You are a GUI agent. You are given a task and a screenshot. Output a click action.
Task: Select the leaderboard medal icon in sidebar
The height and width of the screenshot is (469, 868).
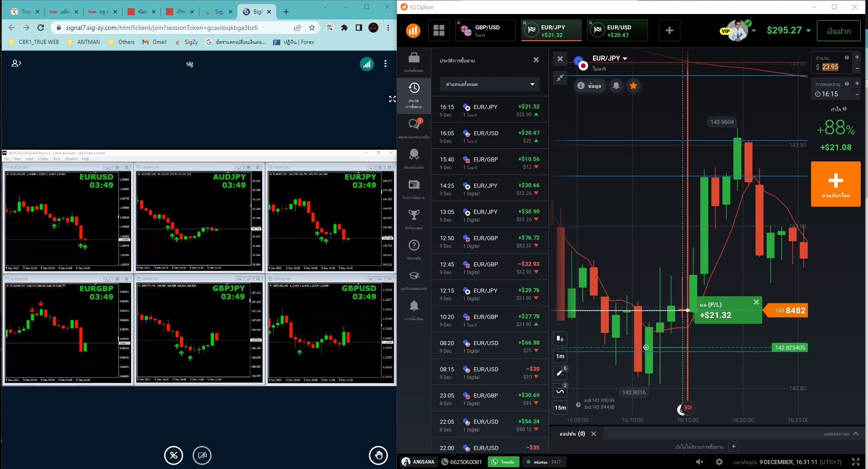click(x=414, y=155)
